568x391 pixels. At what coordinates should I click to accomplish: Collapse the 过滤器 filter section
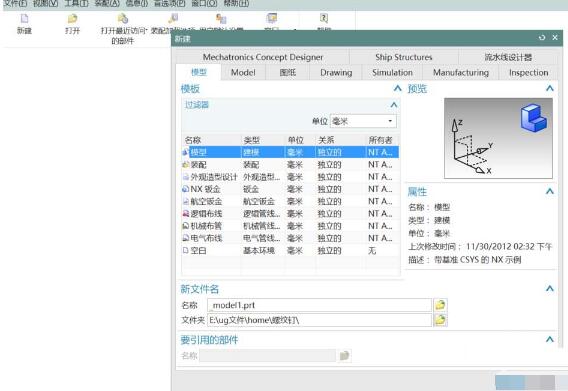[394, 105]
